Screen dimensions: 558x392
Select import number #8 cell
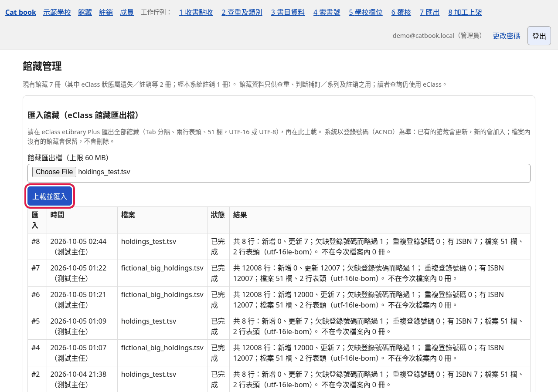coord(37,247)
